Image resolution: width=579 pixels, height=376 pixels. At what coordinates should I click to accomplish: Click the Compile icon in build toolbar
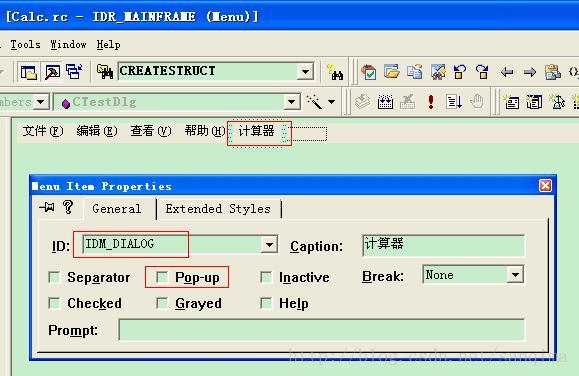363,101
